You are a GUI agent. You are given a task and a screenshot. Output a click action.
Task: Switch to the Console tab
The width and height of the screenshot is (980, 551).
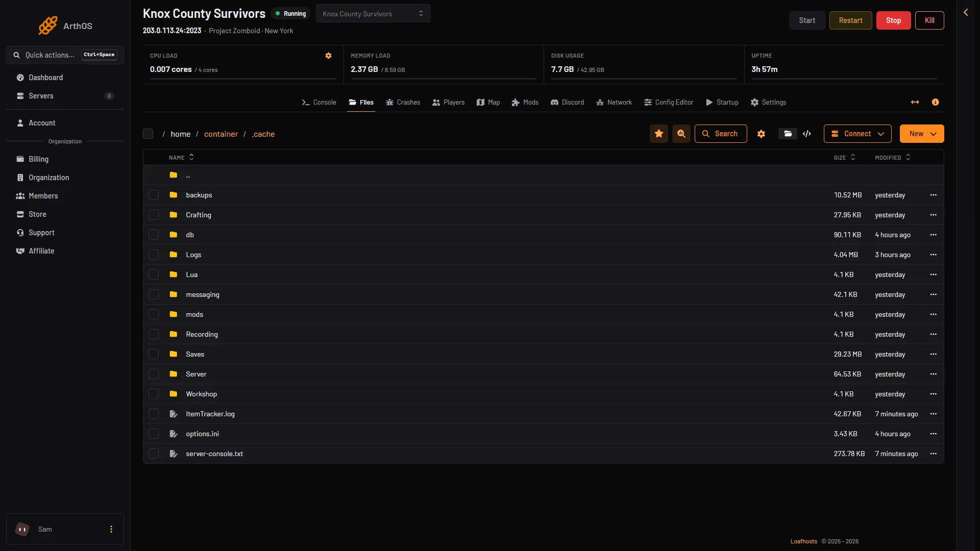[x=319, y=102]
